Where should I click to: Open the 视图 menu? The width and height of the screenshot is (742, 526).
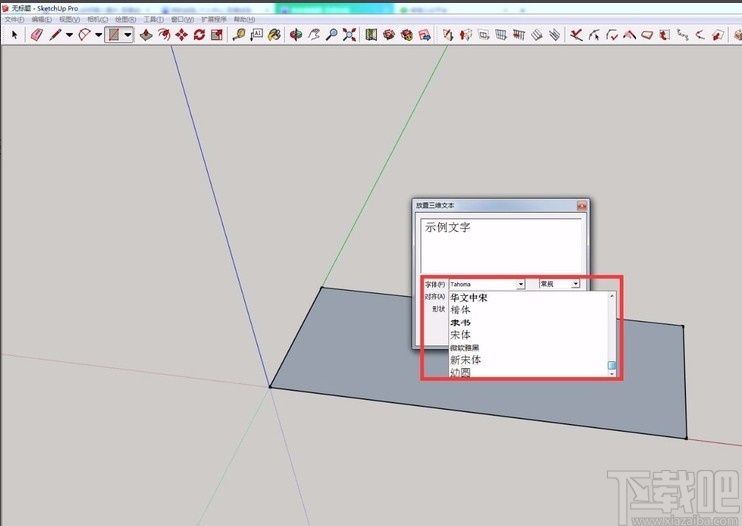[70, 19]
